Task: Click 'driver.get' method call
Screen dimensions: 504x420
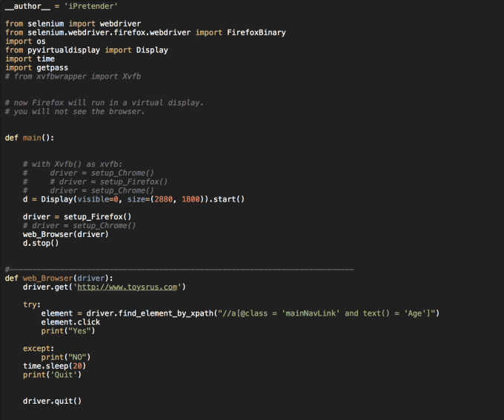Action: click(46, 287)
